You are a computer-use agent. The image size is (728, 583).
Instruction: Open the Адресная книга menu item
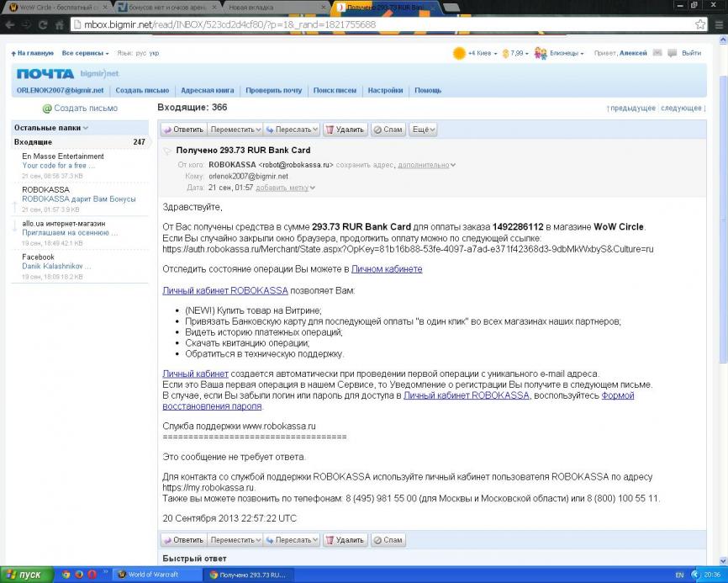[207, 90]
